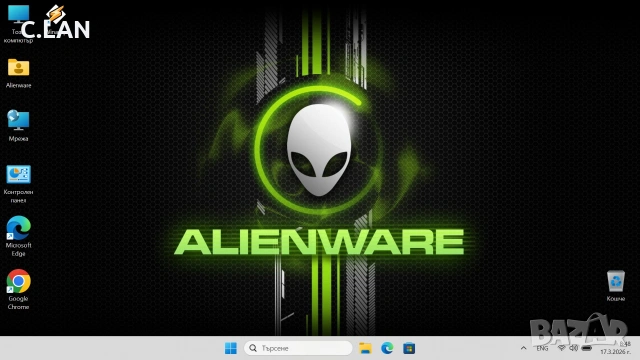The height and width of the screenshot is (360, 640).
Task: Open Microsoft Edge from the taskbar
Action: (387, 348)
